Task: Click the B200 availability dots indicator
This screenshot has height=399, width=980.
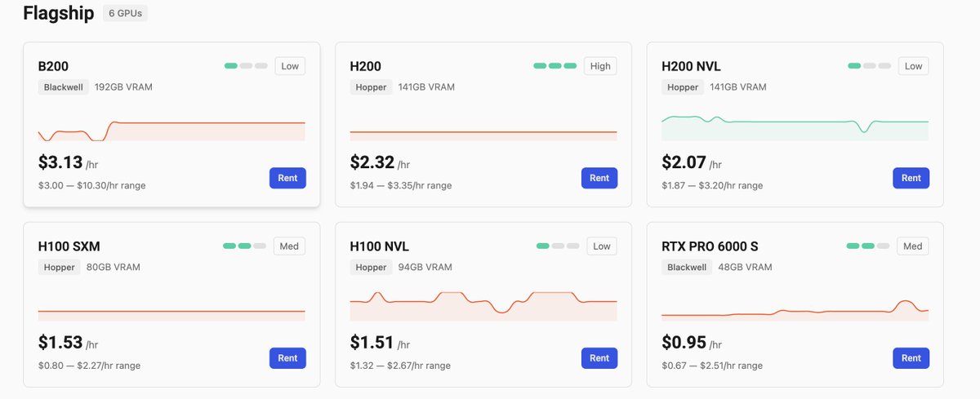Action: pyautogui.click(x=246, y=66)
